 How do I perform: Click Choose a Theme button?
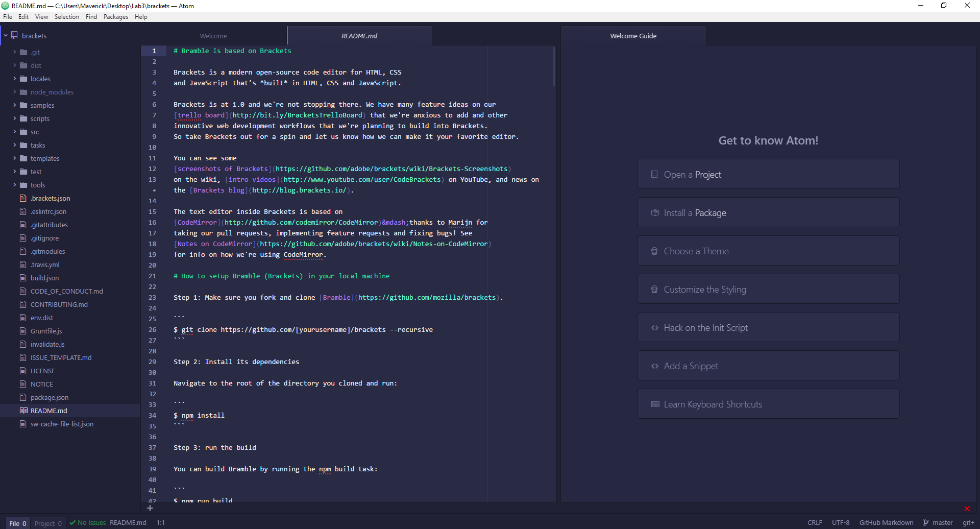(x=768, y=251)
